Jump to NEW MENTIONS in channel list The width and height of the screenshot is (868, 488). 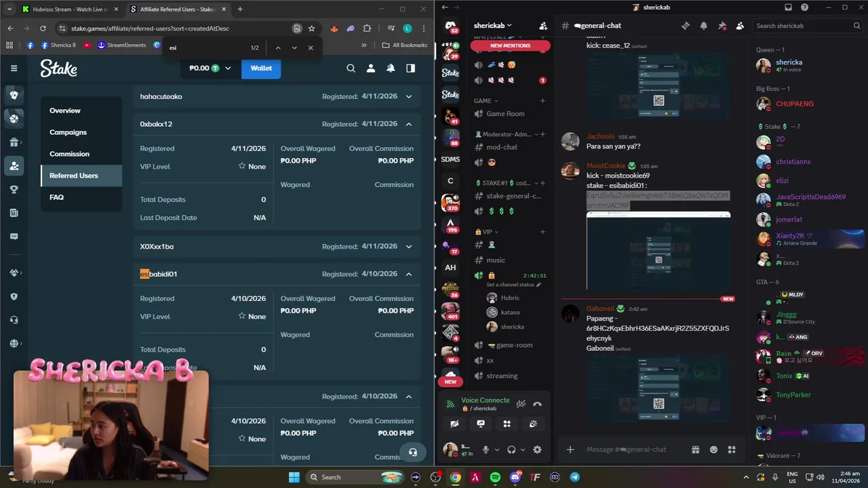[x=510, y=45]
